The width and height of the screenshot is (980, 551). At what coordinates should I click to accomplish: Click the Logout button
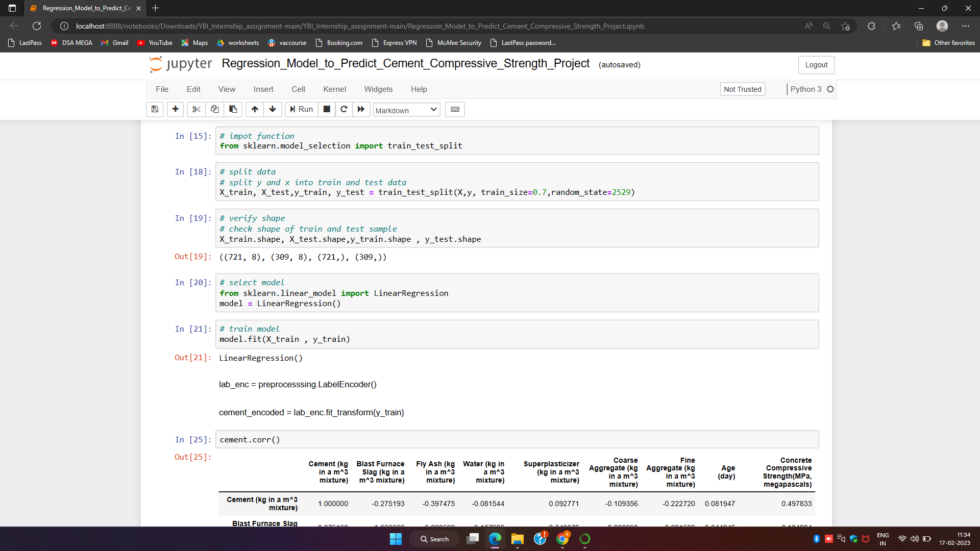click(816, 65)
